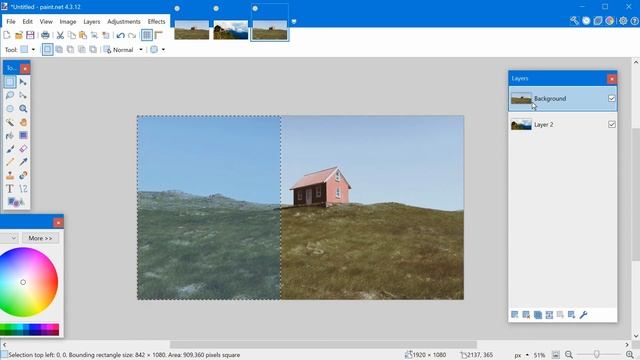Screen dimensions: 640x360
Task: Select the Gradient tool
Action: pos(23,136)
